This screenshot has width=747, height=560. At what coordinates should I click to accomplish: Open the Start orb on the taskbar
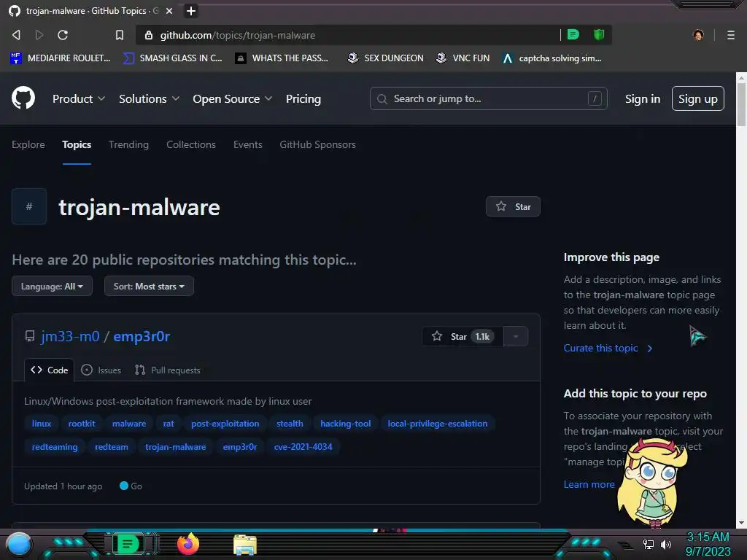click(18, 545)
